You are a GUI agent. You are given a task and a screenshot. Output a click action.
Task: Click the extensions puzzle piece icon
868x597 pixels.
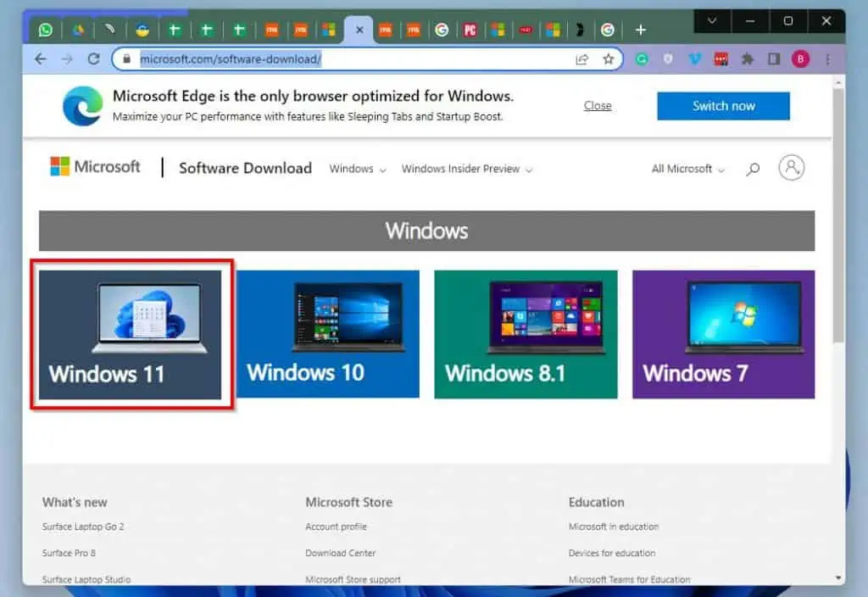coord(748,59)
